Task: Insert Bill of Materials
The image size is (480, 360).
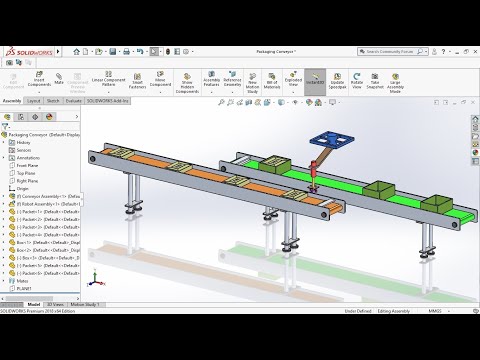Action: point(272,81)
